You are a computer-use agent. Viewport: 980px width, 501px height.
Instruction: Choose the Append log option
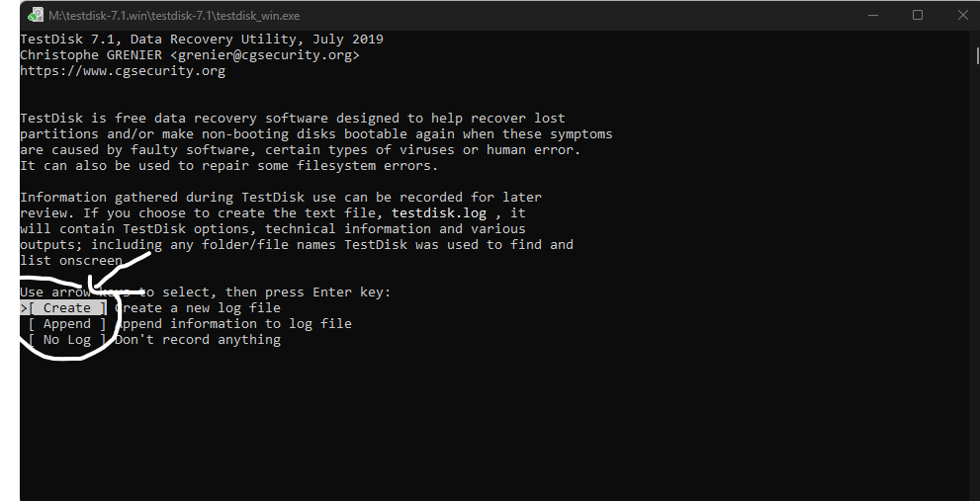click(x=66, y=324)
